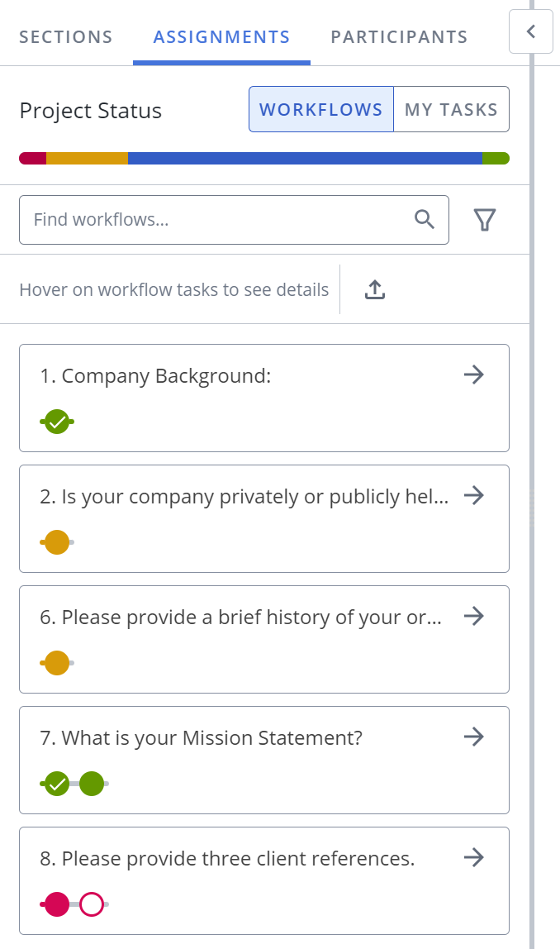Switch to the Sections tab

pos(66,37)
